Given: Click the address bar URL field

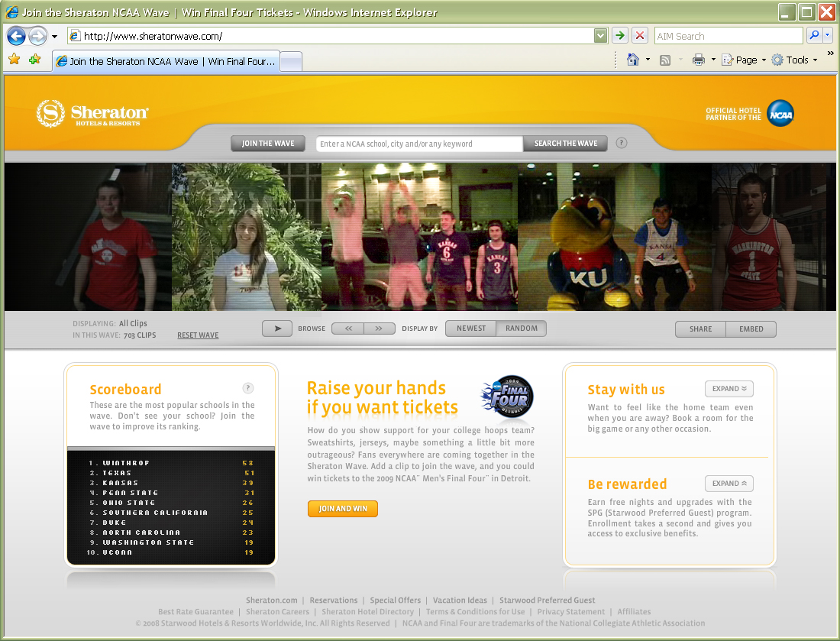Looking at the screenshot, I should tap(331, 36).
